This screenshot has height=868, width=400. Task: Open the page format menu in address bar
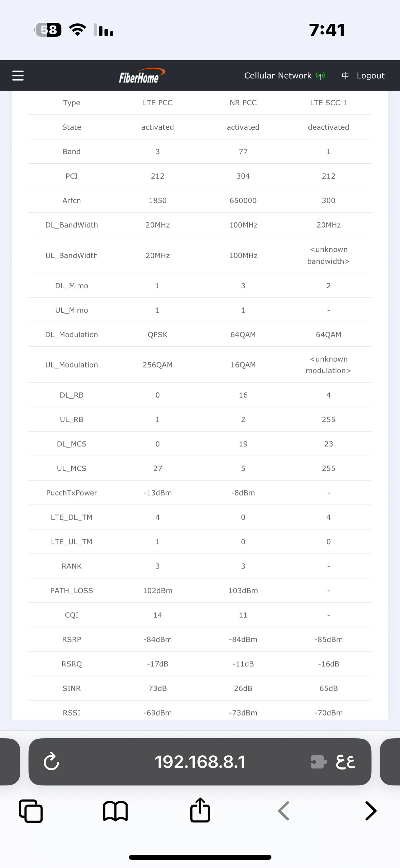(x=345, y=761)
